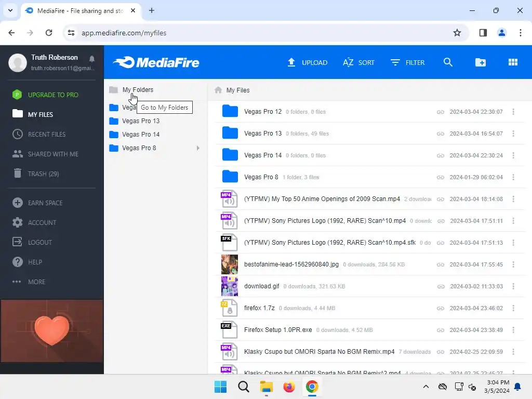532x399 pixels.
Task: Open more options for Vegas Pro 14
Action: click(513, 155)
